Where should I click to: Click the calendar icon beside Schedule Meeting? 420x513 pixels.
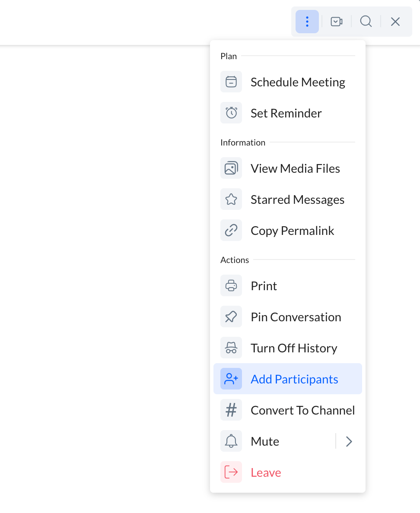tap(231, 82)
